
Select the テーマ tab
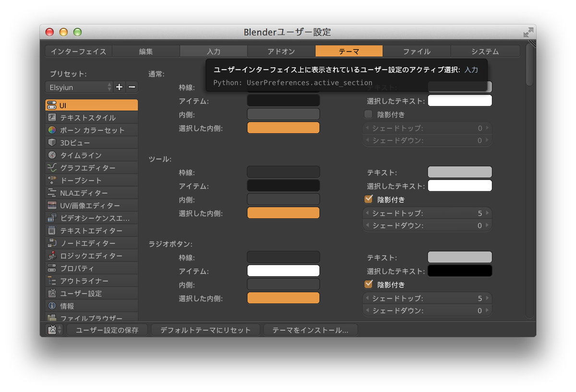click(349, 51)
